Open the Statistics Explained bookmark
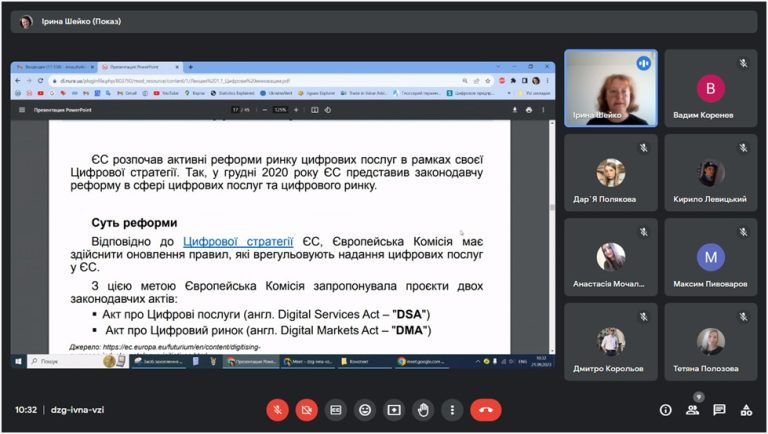This screenshot has height=434, width=768. pyautogui.click(x=233, y=93)
